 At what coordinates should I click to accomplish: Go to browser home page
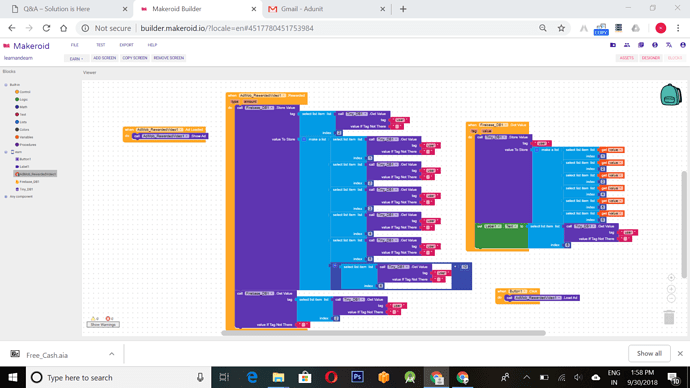(x=63, y=28)
